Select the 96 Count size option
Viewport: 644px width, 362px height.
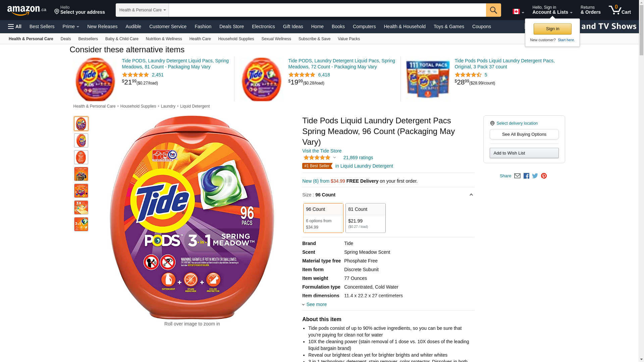pos(323,218)
